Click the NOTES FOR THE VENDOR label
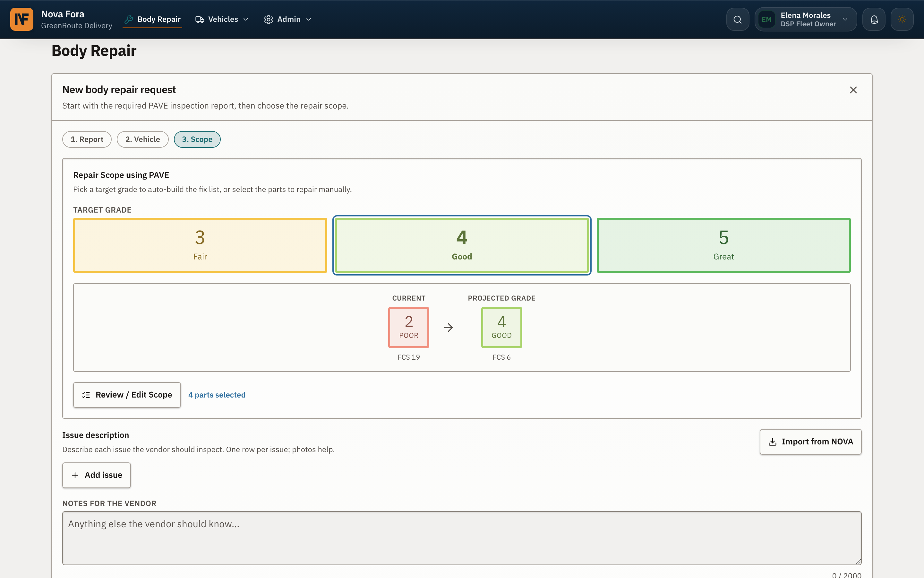Screen dimensions: 924x578 pos(109,504)
